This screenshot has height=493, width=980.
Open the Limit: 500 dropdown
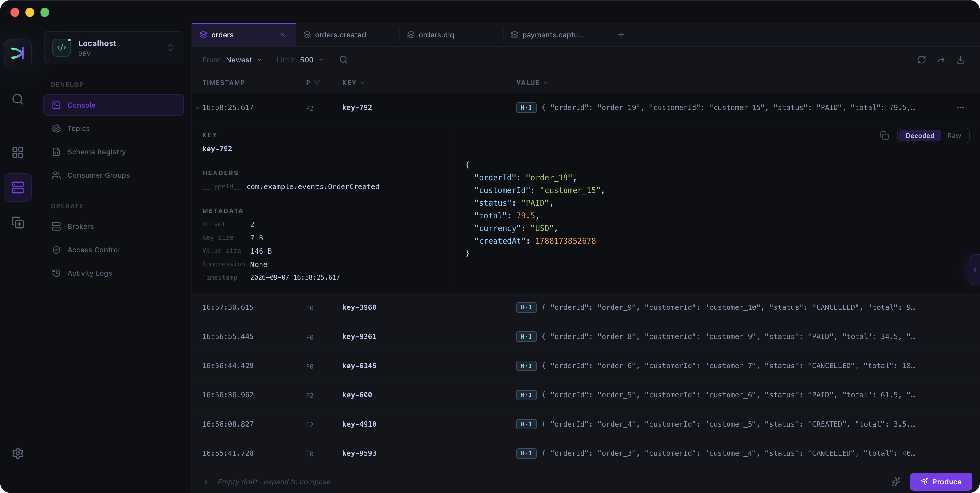(300, 60)
